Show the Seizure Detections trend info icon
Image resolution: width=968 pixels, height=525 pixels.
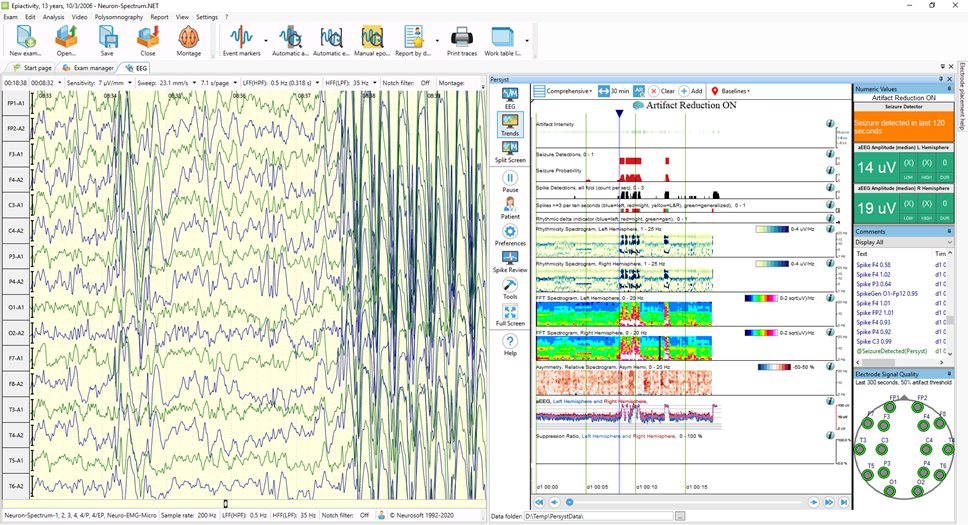(x=830, y=153)
